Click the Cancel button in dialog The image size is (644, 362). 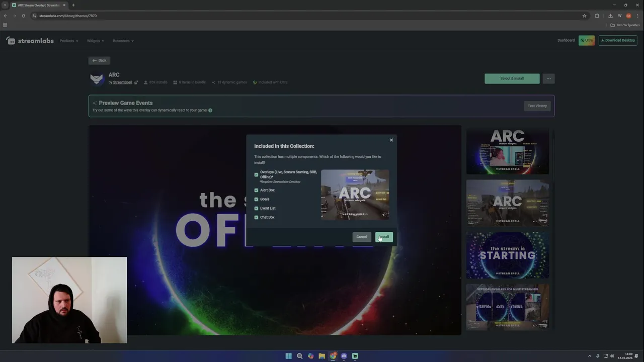pos(362,237)
